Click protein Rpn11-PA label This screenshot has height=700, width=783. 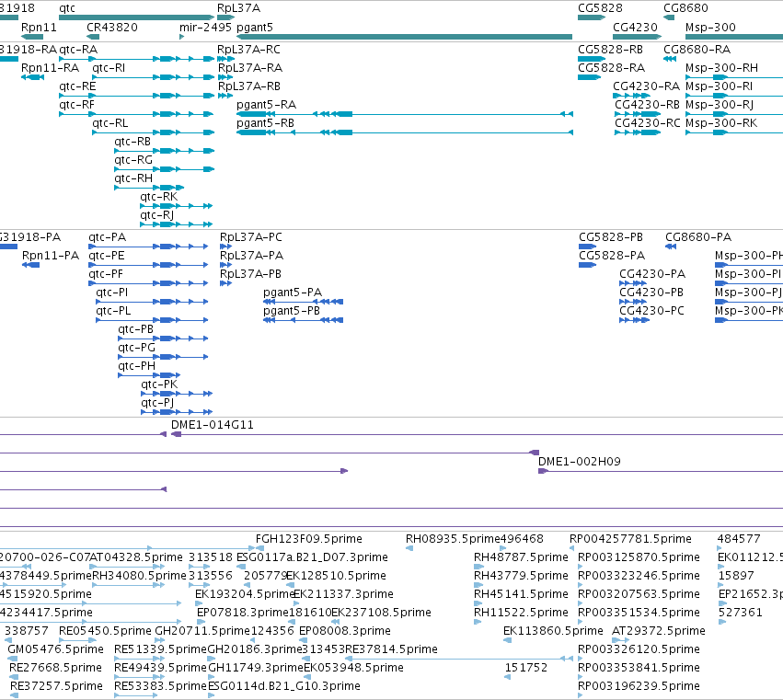point(51,256)
